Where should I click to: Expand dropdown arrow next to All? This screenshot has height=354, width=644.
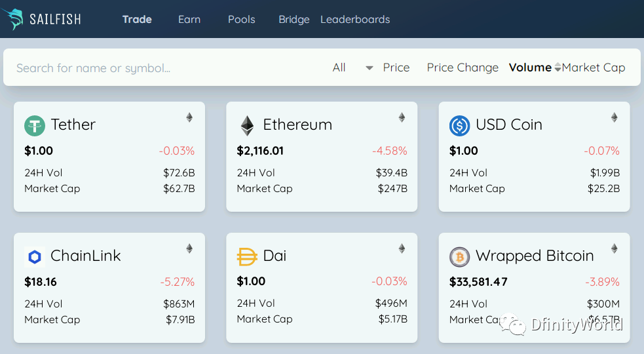point(369,68)
